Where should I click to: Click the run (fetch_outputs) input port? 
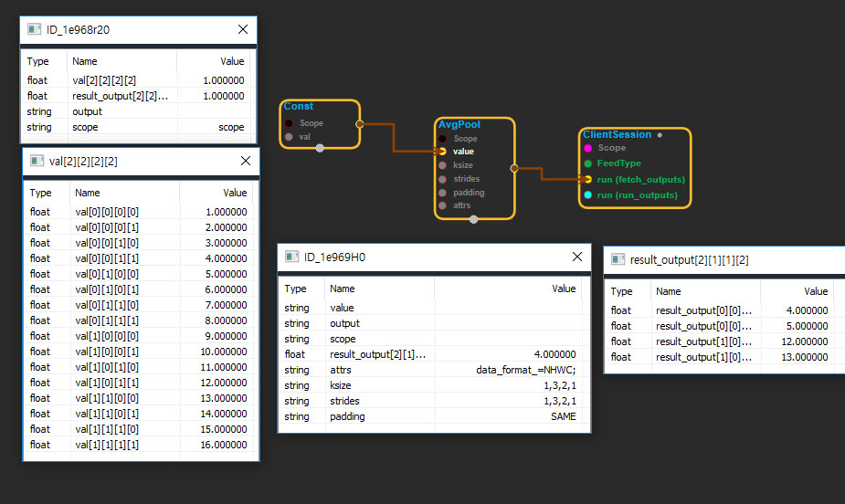pos(588,179)
